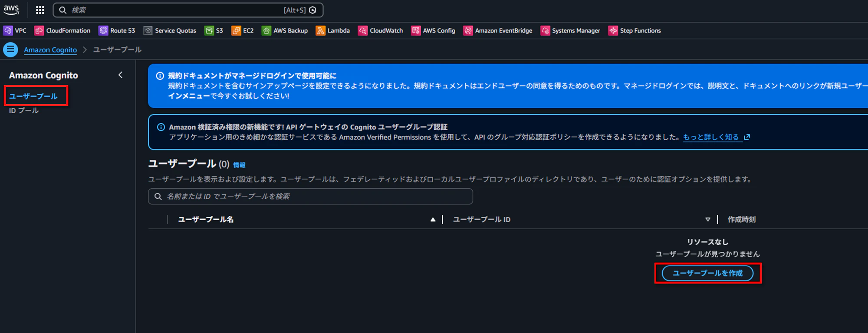Click the magnifier icon in the top search bar
Screen dimensions: 868x333
click(63, 10)
